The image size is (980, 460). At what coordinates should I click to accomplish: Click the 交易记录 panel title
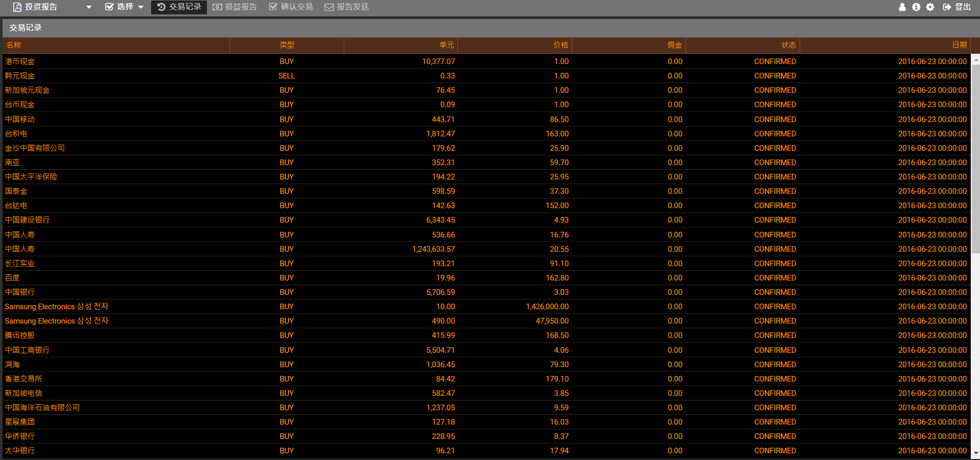(26, 28)
